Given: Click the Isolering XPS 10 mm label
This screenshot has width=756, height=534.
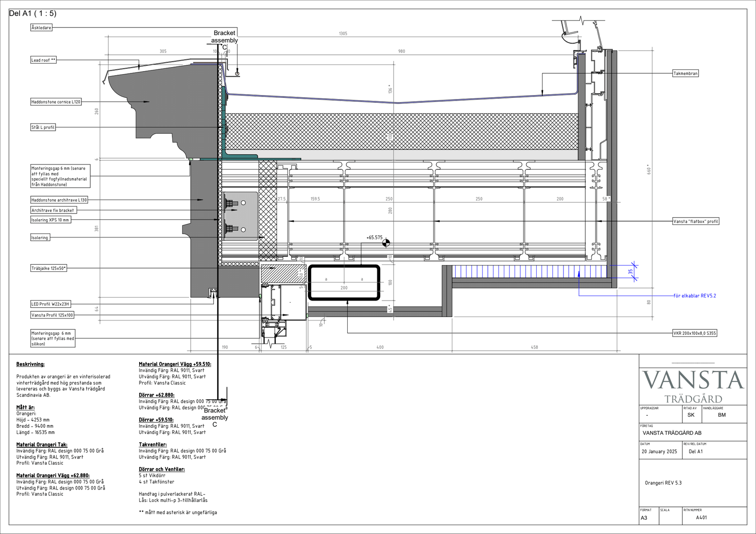Looking at the screenshot, I should coord(50,220).
